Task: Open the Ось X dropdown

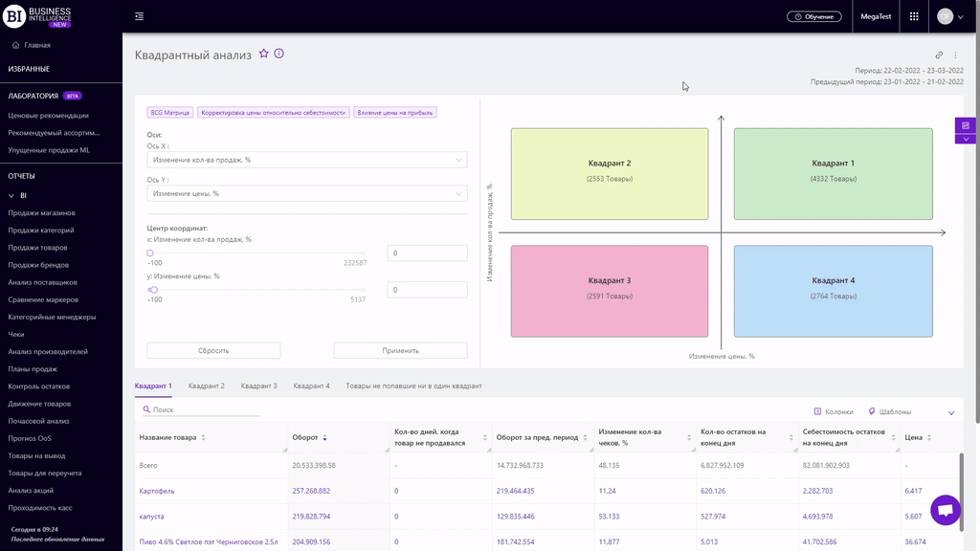Action: point(306,160)
